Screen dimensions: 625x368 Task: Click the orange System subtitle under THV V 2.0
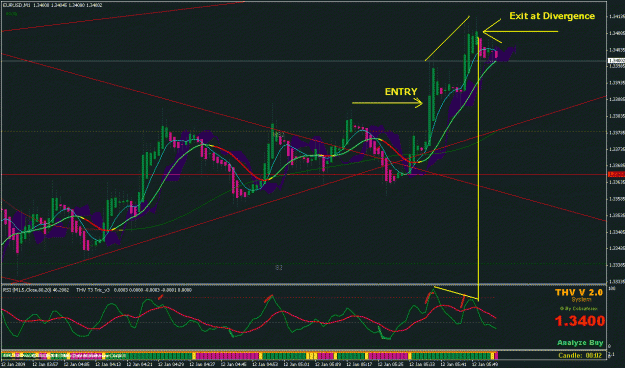click(x=581, y=299)
